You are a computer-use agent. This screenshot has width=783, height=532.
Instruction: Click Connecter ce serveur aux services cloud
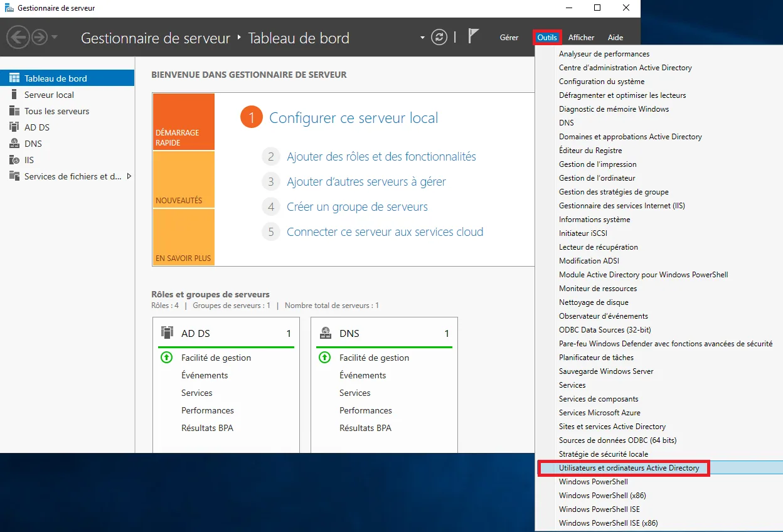pyautogui.click(x=385, y=232)
